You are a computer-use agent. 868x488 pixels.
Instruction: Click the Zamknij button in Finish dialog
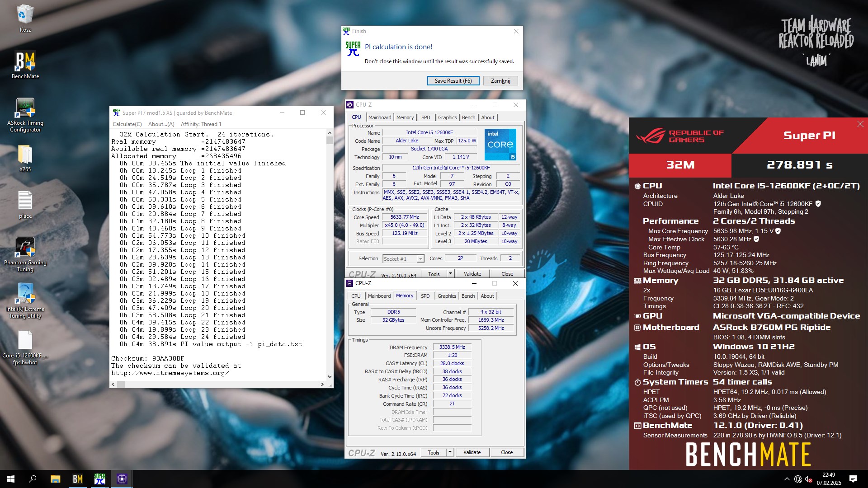click(500, 81)
